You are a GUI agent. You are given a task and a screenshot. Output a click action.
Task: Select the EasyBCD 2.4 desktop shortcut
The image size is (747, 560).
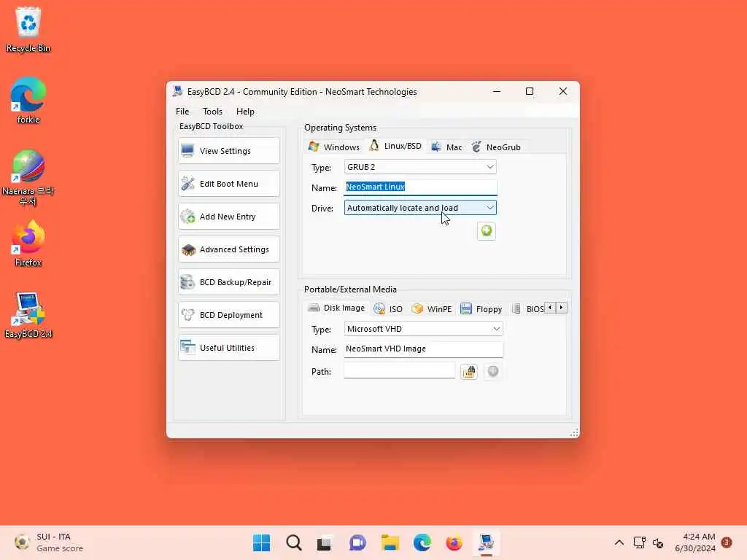[x=28, y=315]
